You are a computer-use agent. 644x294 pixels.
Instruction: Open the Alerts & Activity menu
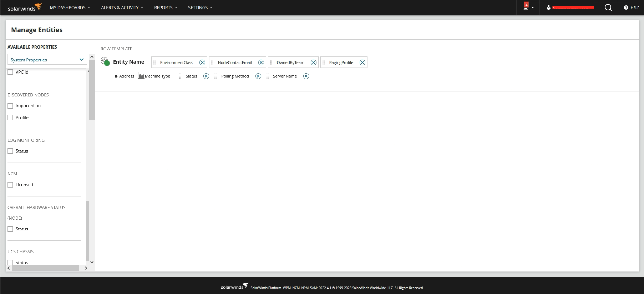[122, 8]
